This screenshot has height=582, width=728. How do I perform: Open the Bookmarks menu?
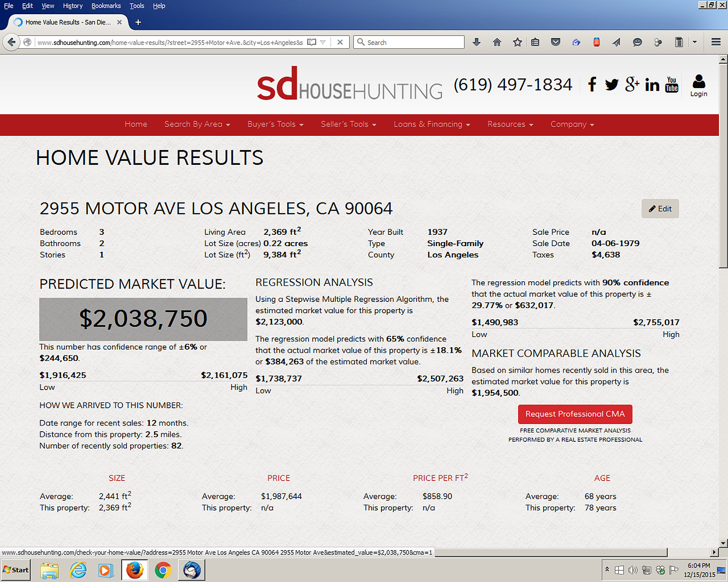pyautogui.click(x=106, y=6)
